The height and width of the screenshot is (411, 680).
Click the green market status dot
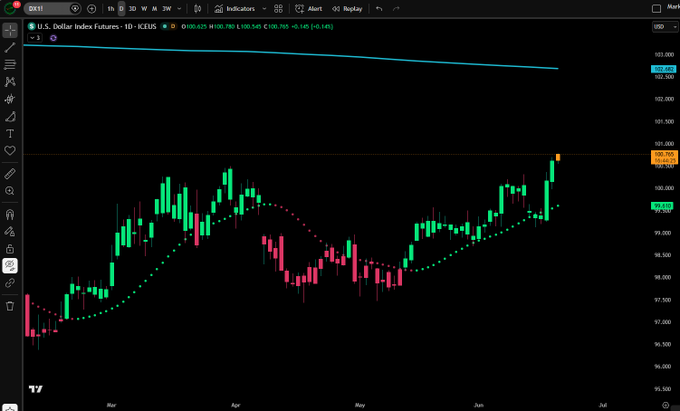point(164,26)
